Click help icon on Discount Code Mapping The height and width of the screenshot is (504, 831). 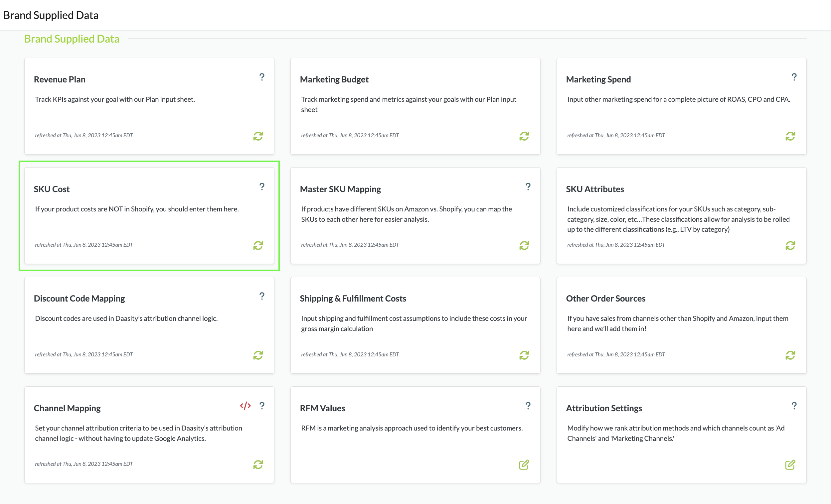click(x=262, y=296)
